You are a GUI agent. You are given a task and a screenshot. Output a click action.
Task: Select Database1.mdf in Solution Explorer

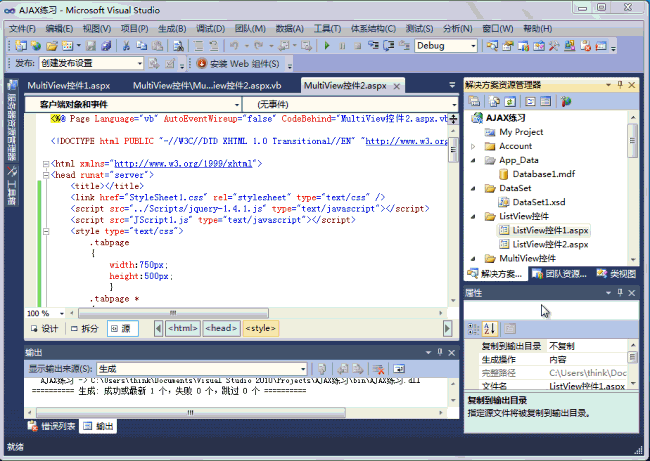pyautogui.click(x=543, y=174)
